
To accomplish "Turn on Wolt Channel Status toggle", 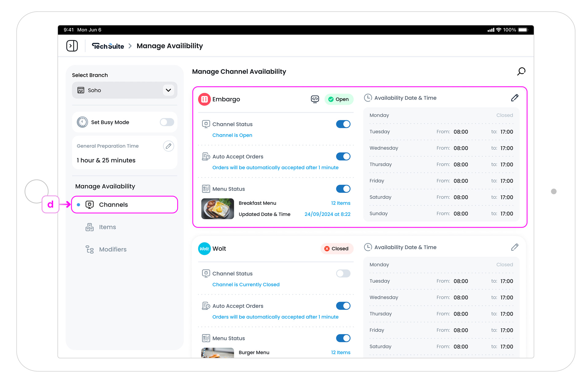I will click(x=343, y=273).
